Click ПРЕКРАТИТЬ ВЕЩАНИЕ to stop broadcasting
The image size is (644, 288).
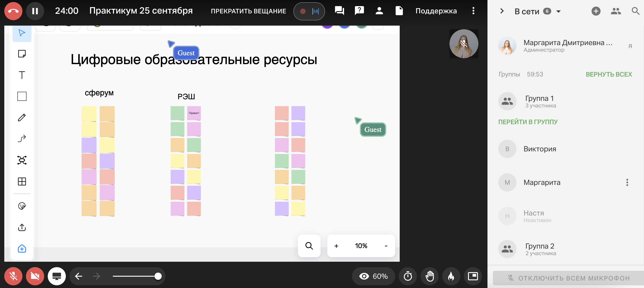248,11
